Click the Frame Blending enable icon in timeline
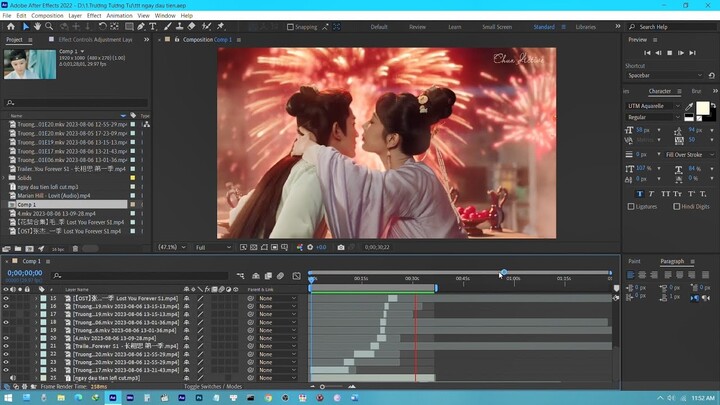The height and width of the screenshot is (405, 720). [x=268, y=276]
